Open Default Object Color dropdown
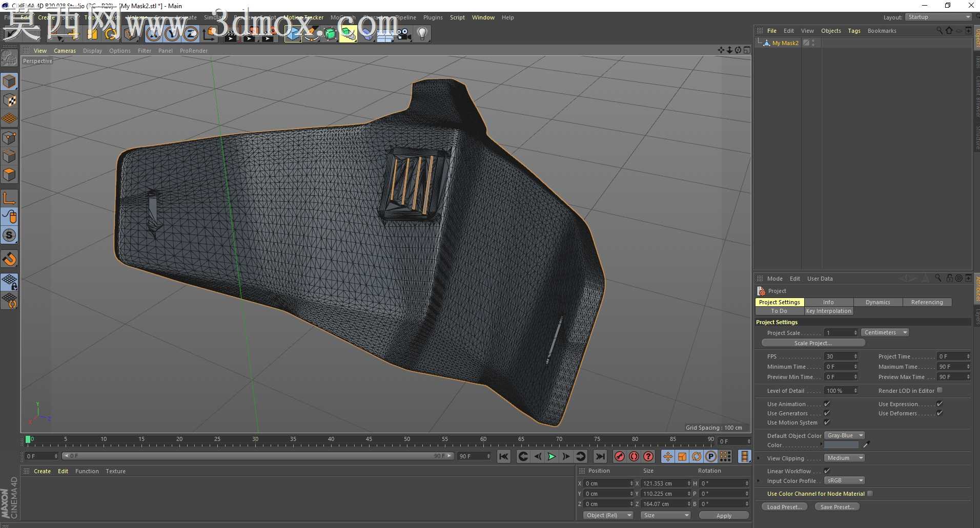The image size is (980, 528). [x=844, y=435]
